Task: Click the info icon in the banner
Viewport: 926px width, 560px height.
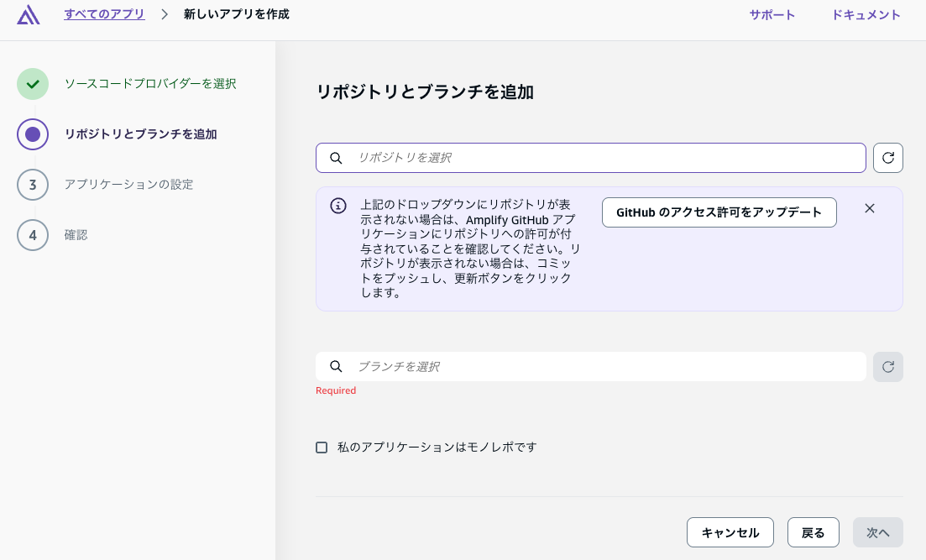Action: (x=338, y=206)
